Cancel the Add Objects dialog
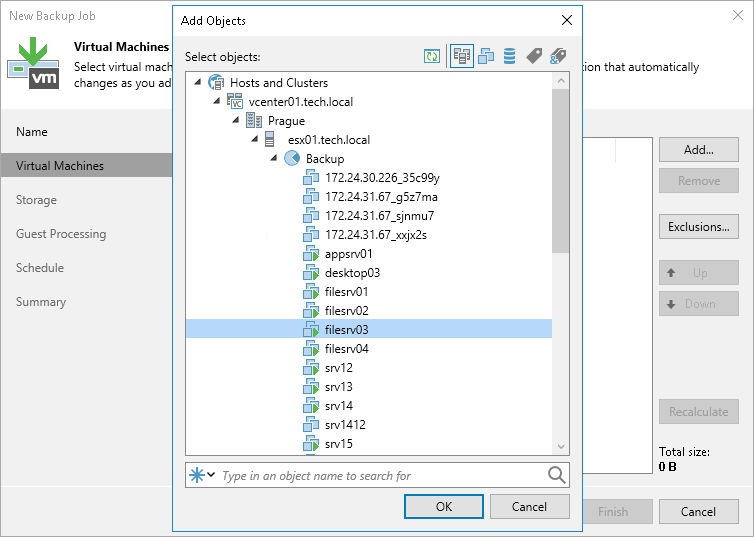The image size is (754, 537). [529, 506]
